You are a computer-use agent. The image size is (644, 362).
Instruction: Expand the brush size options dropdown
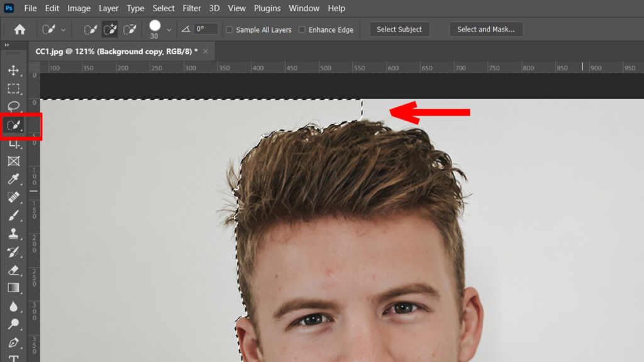click(169, 30)
